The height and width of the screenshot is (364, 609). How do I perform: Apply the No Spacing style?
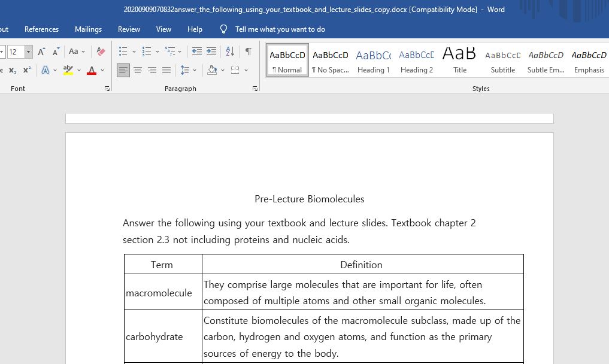[x=331, y=60]
